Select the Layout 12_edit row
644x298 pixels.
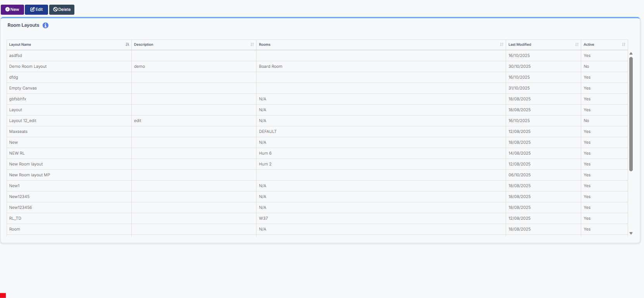[x=23, y=121]
